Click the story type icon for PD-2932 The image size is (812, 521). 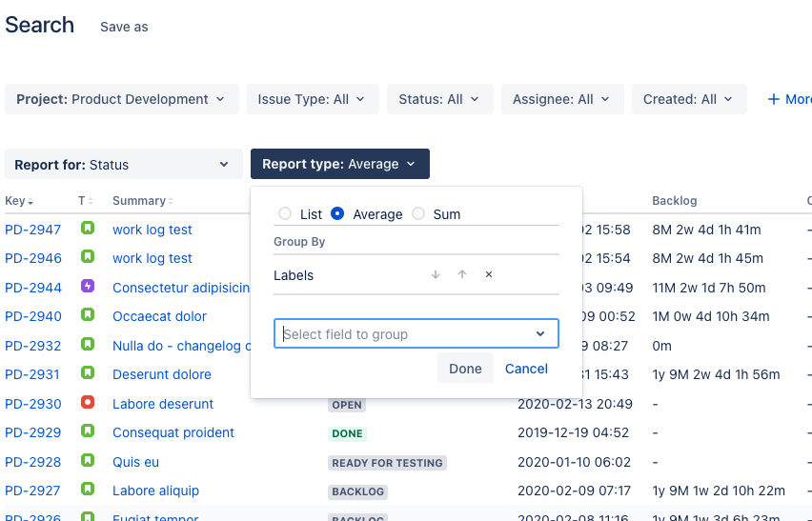88,344
